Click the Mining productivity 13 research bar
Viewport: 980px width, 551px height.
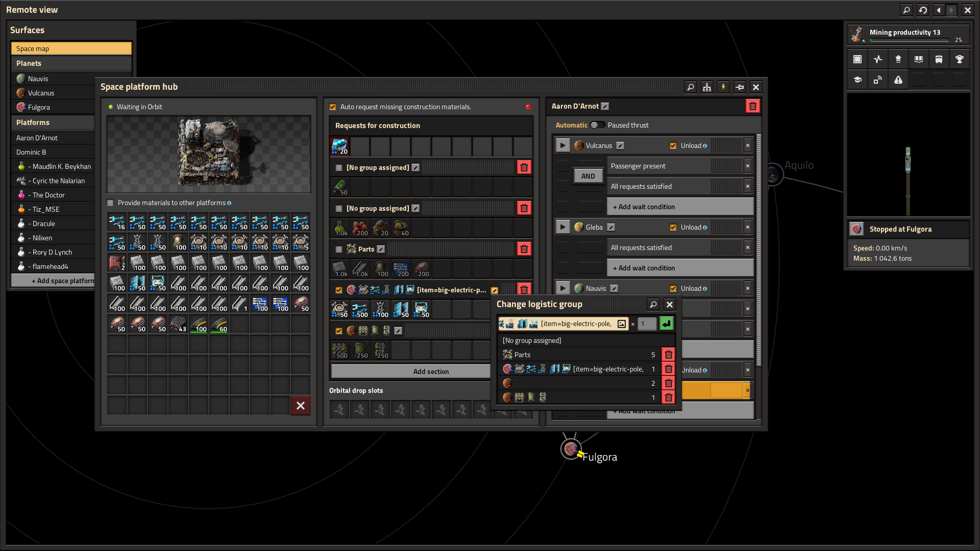[909, 35]
